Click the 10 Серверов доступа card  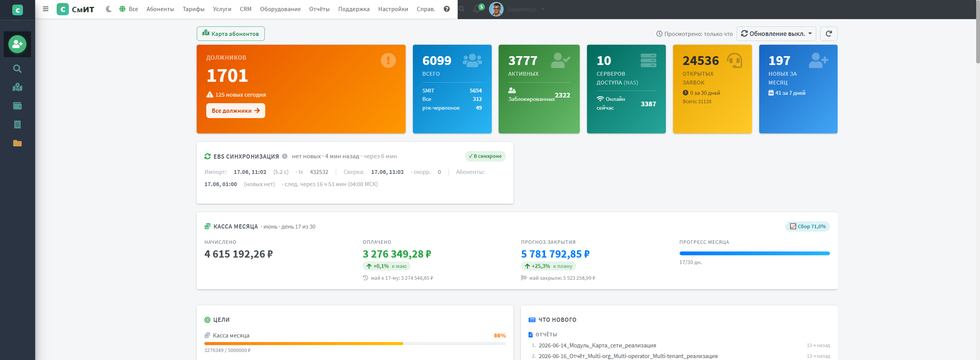coord(626,89)
